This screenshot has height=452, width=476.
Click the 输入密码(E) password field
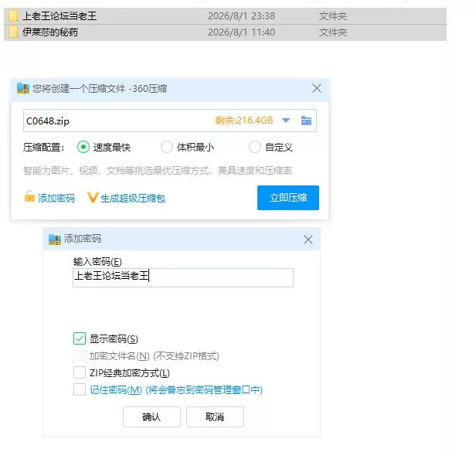coord(183,277)
